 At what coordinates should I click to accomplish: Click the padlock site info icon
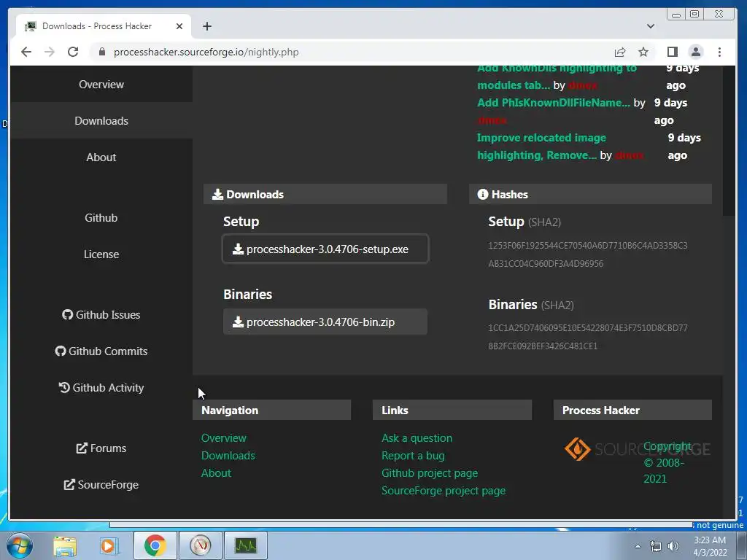[x=101, y=52]
